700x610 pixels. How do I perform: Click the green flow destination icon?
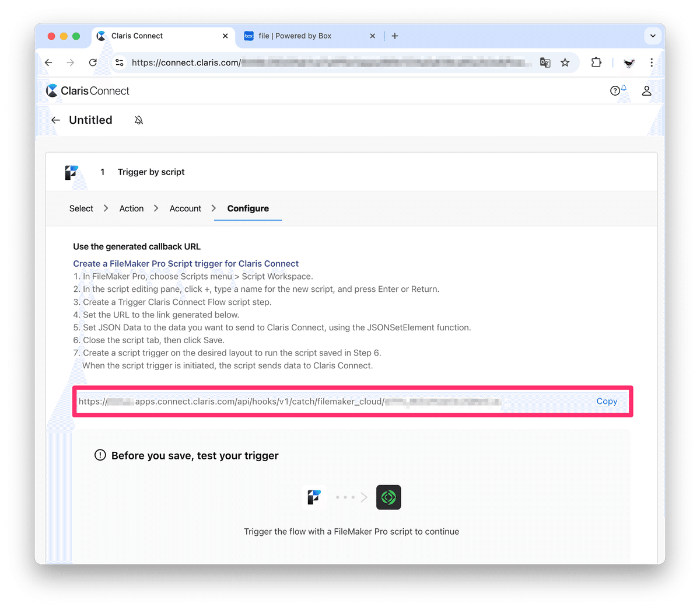click(x=388, y=497)
